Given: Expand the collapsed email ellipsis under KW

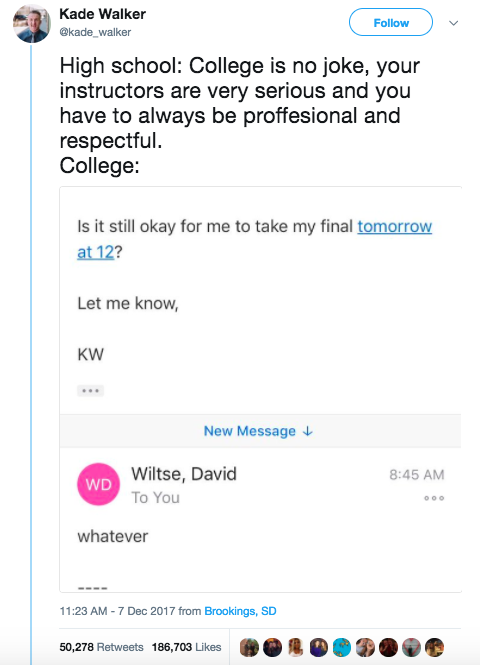Looking at the screenshot, I should pyautogui.click(x=90, y=391).
